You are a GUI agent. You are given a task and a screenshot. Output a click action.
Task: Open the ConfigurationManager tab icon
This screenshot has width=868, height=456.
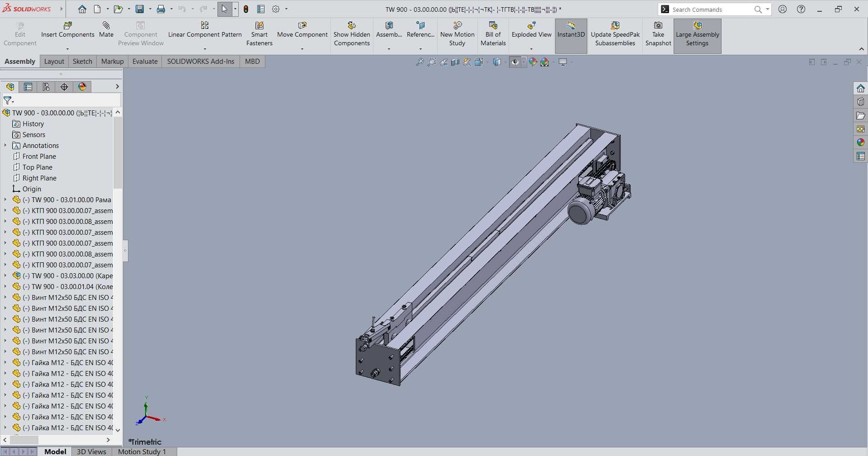click(46, 87)
